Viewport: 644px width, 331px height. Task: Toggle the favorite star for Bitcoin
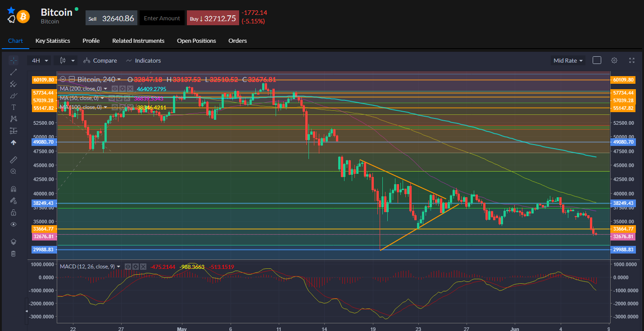11,9
